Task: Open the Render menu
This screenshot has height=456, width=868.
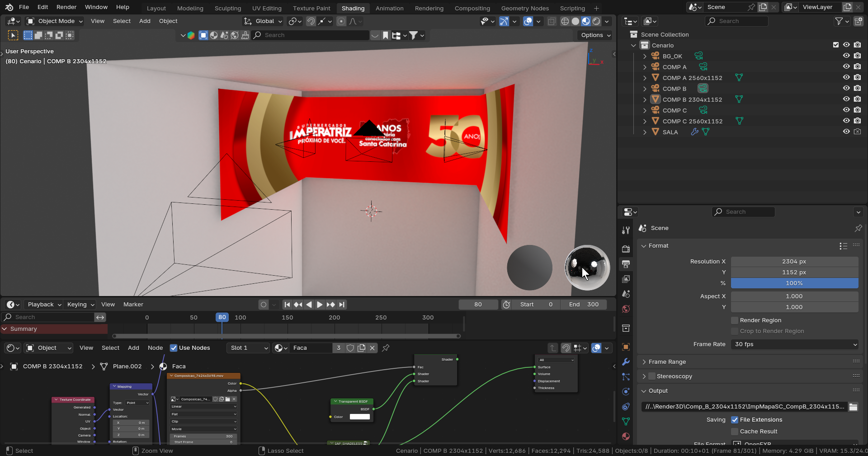Action: click(x=66, y=7)
